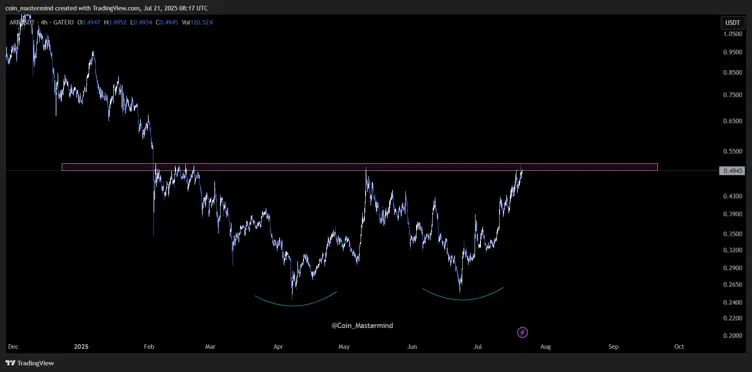This screenshot has width=752, height=372.
Task: Select the current price label 0.4945
Action: tap(733, 171)
